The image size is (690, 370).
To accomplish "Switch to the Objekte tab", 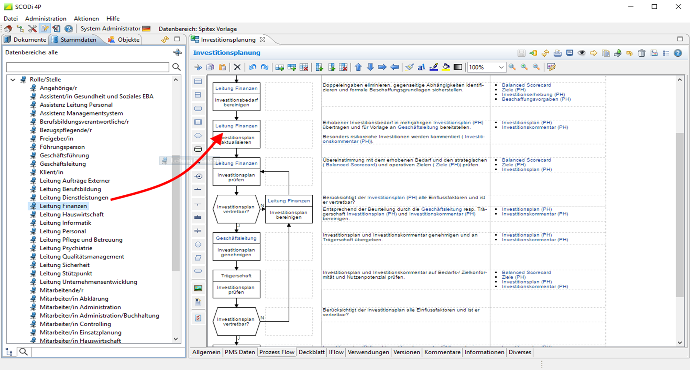I will 124,40.
